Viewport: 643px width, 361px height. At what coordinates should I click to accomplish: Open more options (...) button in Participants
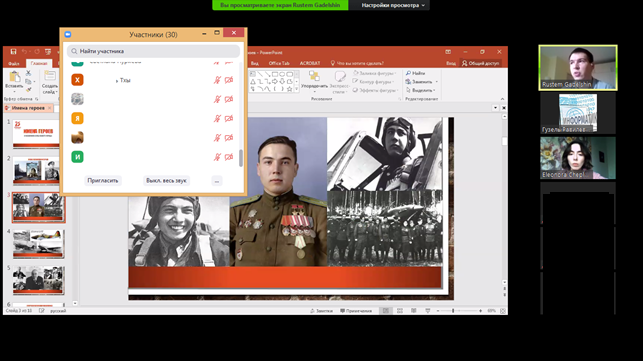(x=217, y=180)
